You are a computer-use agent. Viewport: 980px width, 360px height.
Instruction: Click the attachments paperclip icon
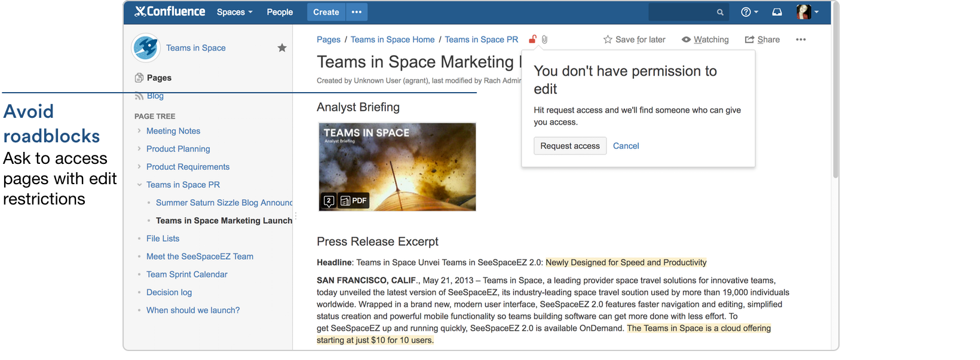pyautogui.click(x=544, y=39)
